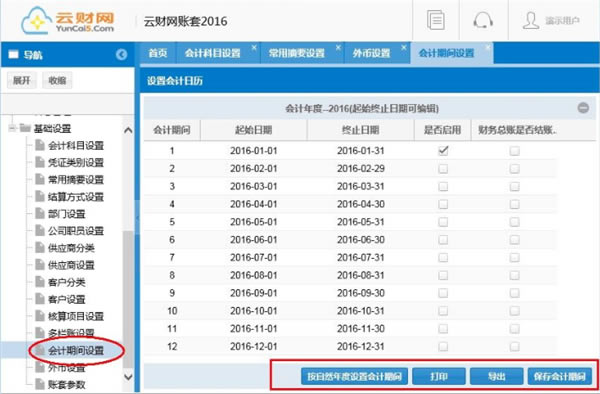This screenshot has height=394, width=600.
Task: Open 供应商分类 in the tree
Action: tap(71, 248)
